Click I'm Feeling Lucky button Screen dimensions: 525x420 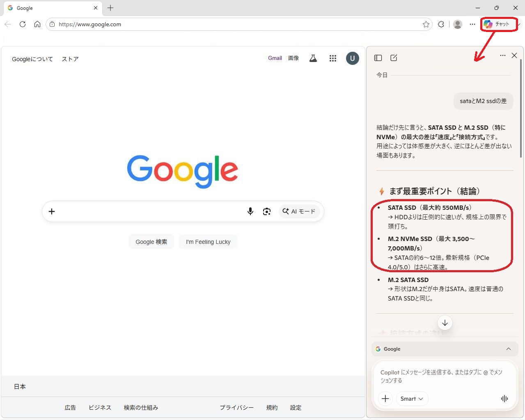(x=208, y=242)
